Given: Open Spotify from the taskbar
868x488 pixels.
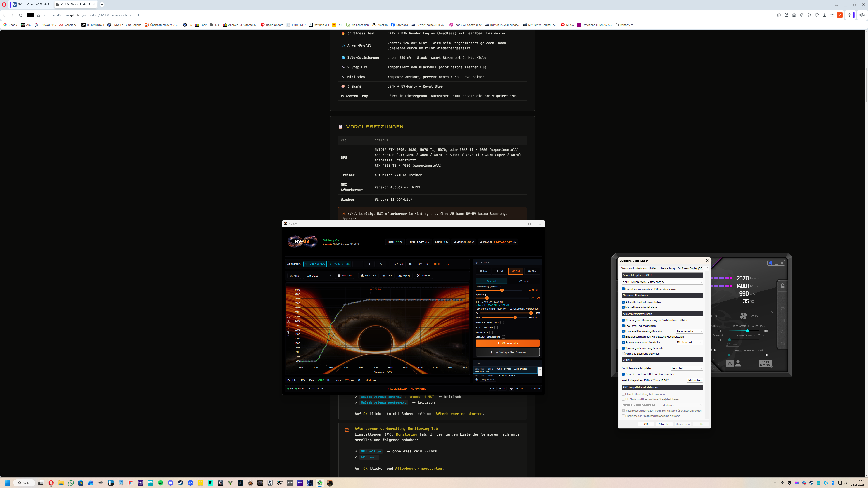Looking at the screenshot, I should pos(161,483).
